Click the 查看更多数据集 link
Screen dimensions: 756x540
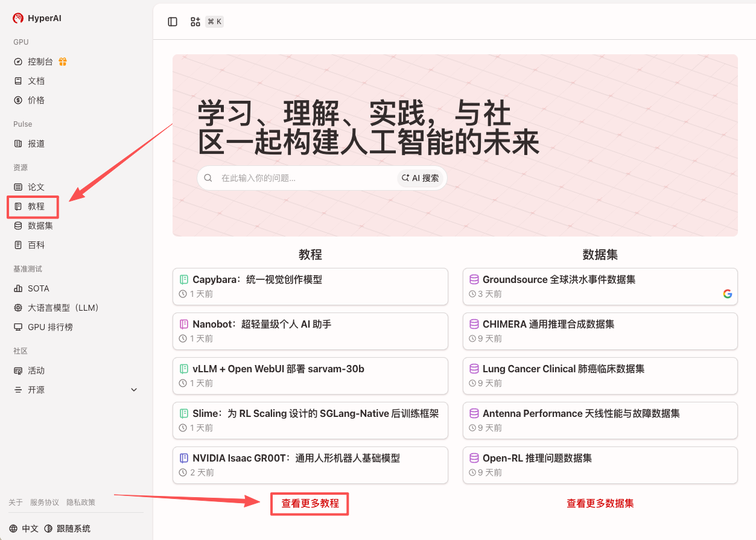click(x=600, y=503)
